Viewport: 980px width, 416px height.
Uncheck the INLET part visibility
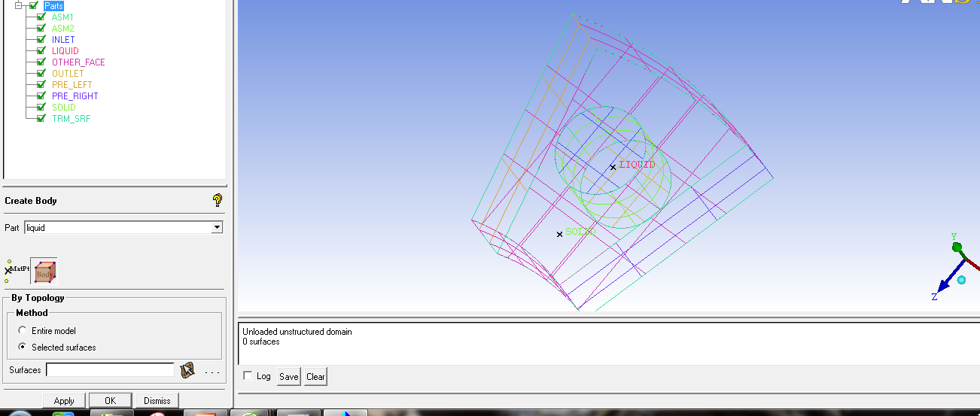41,40
